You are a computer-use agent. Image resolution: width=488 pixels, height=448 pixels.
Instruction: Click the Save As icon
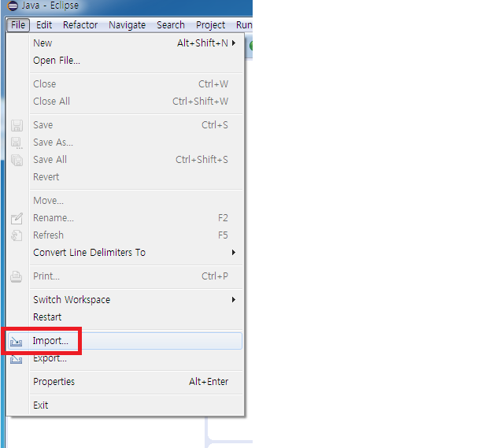(17, 143)
